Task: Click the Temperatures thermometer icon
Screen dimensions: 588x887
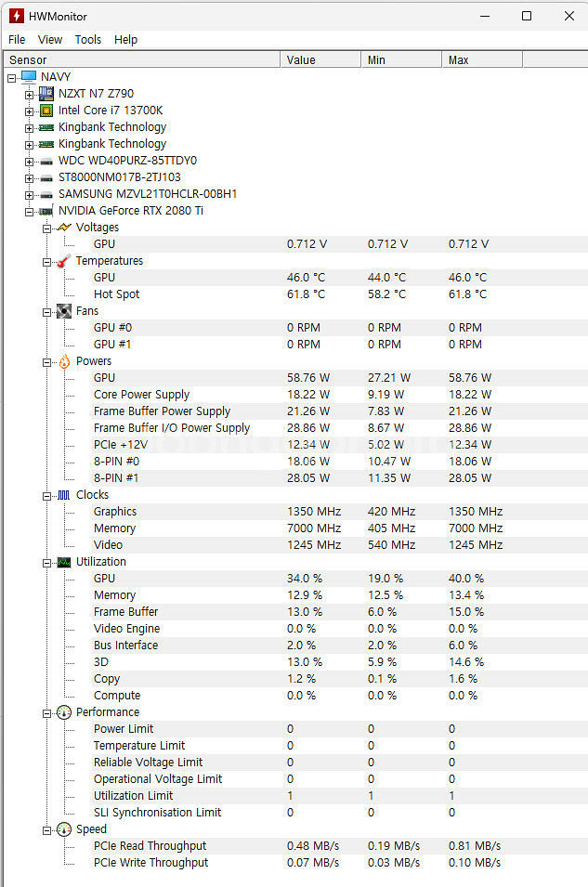Action: [x=63, y=261]
